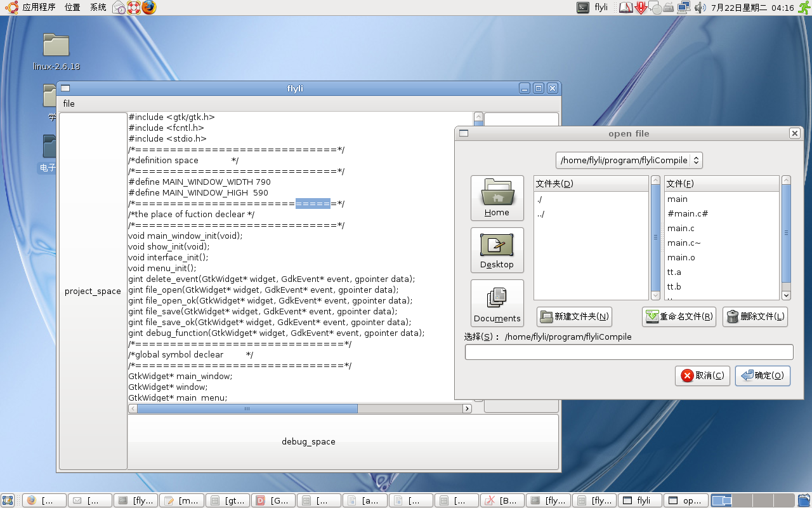Click the 文件(F) files column header

[x=722, y=184]
